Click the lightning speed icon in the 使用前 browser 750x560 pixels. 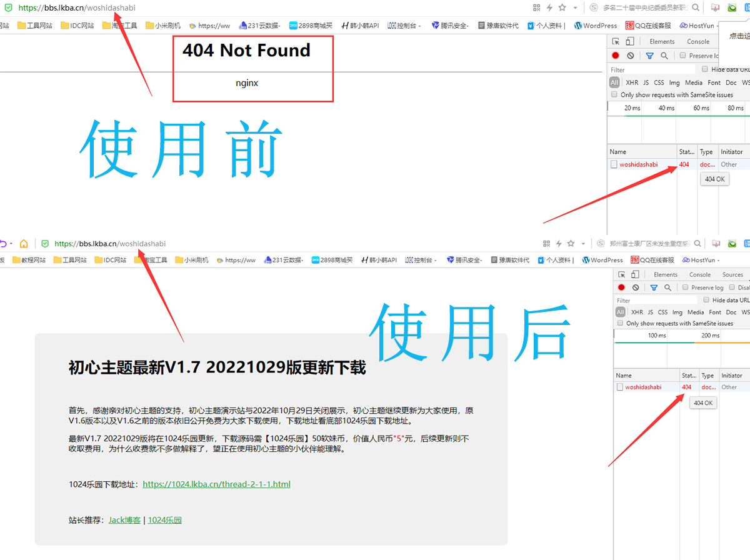[x=549, y=7]
